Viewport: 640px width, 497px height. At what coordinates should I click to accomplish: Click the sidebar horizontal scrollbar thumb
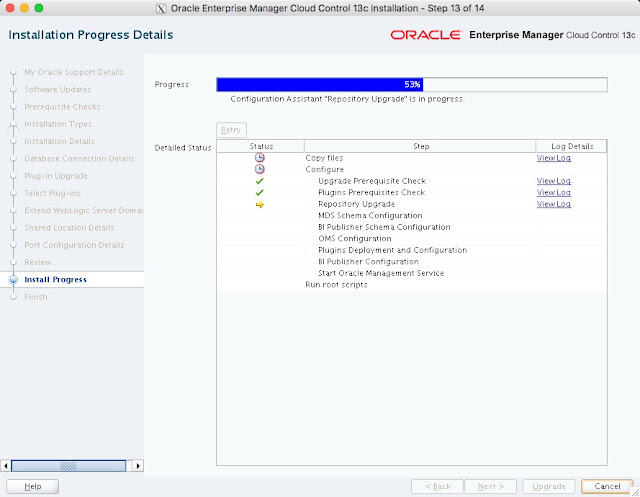tap(68, 466)
